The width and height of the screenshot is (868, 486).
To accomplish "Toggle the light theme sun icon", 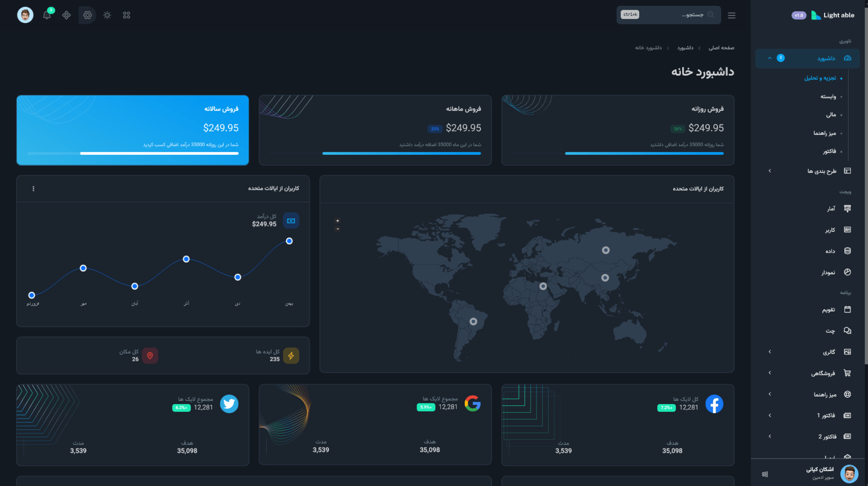I will [107, 15].
